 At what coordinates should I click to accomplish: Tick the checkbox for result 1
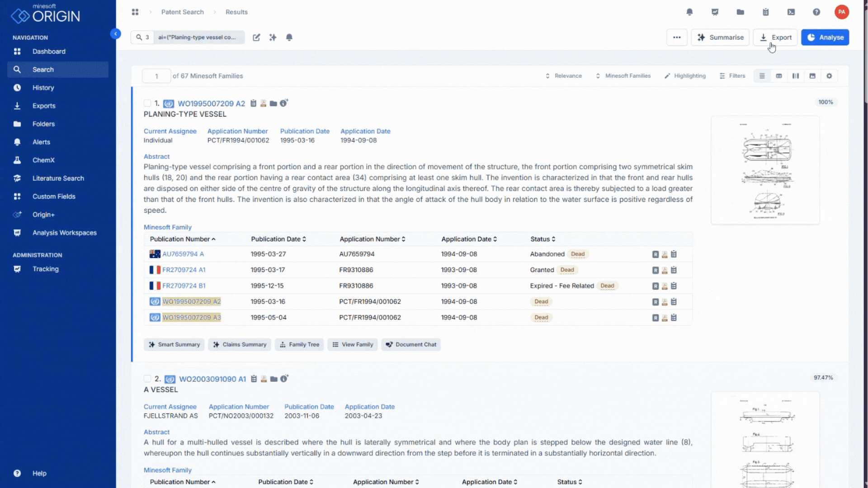tap(147, 103)
